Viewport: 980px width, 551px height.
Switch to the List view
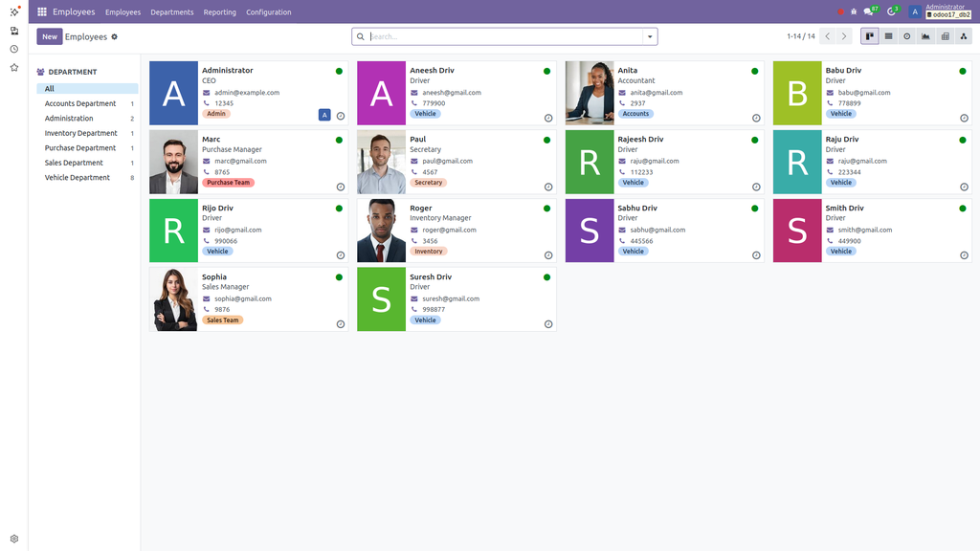point(889,36)
